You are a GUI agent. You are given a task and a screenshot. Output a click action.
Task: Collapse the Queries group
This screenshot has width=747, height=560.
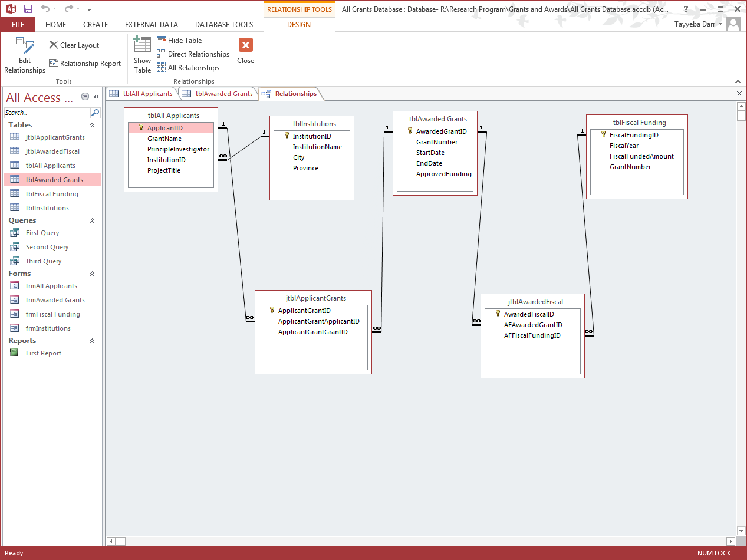point(92,220)
